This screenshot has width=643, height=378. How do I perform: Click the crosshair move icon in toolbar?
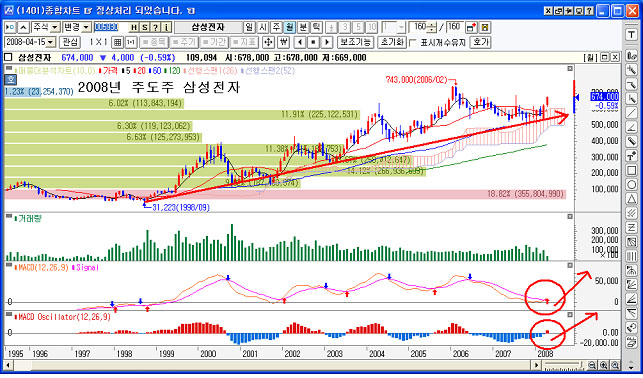pyautogui.click(x=268, y=42)
